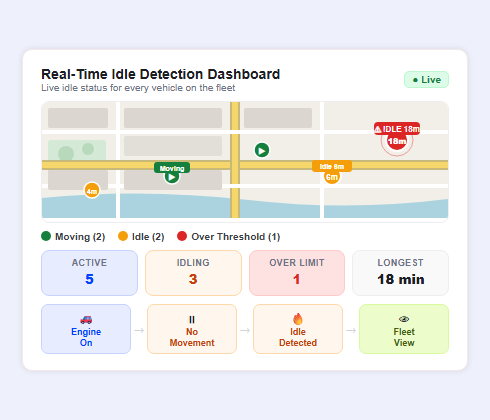The height and width of the screenshot is (420, 490).
Task: Click the Live status badge
Action: point(426,80)
